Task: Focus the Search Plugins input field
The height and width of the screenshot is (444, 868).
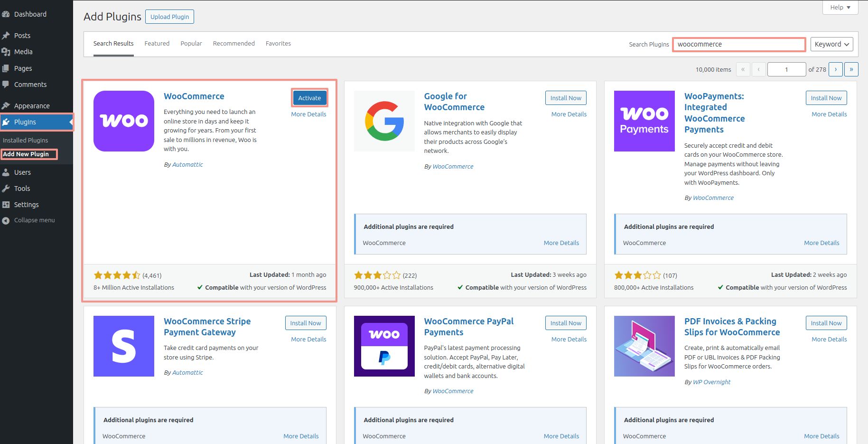Action: click(x=739, y=44)
